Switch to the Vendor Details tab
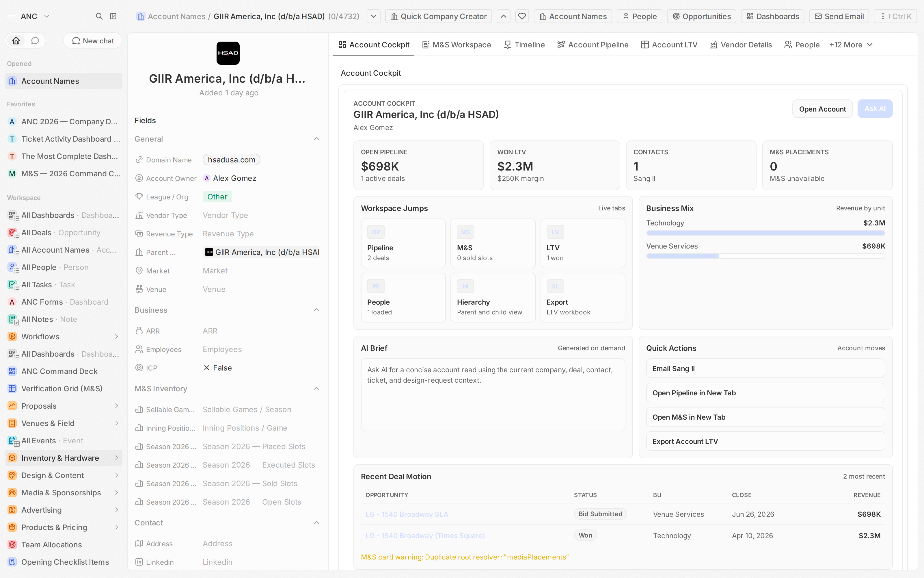The height and width of the screenshot is (578, 924). [x=741, y=45]
